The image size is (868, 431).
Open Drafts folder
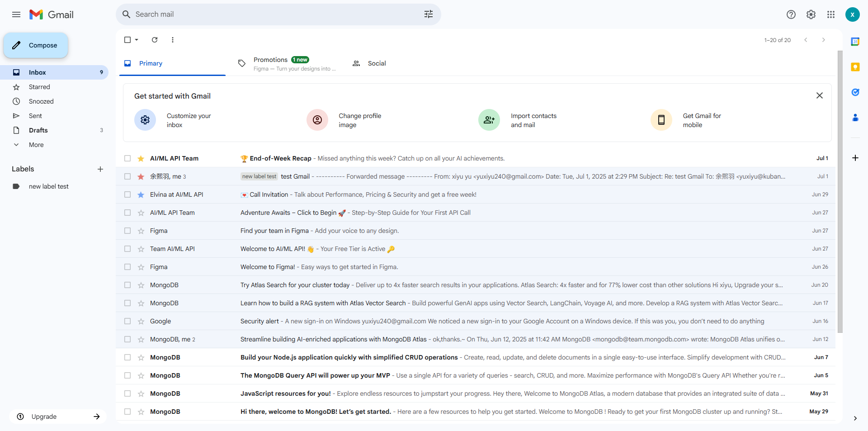click(54, 130)
